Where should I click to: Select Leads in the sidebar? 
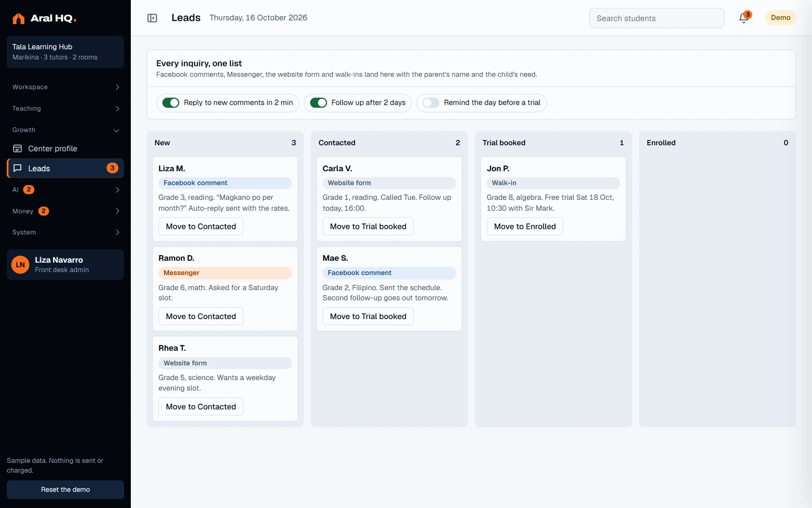pos(65,168)
